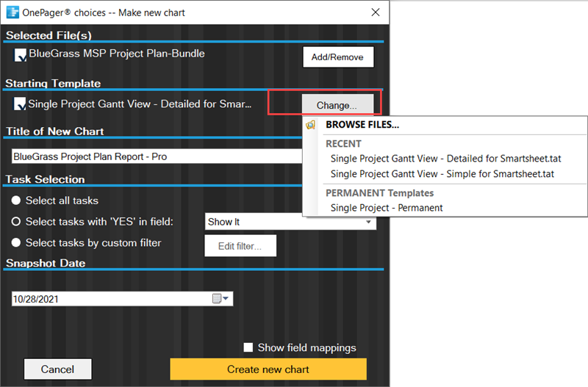Viewport: 588px width, 387px height.
Task: Click the Task Selection section heading
Action: click(46, 179)
